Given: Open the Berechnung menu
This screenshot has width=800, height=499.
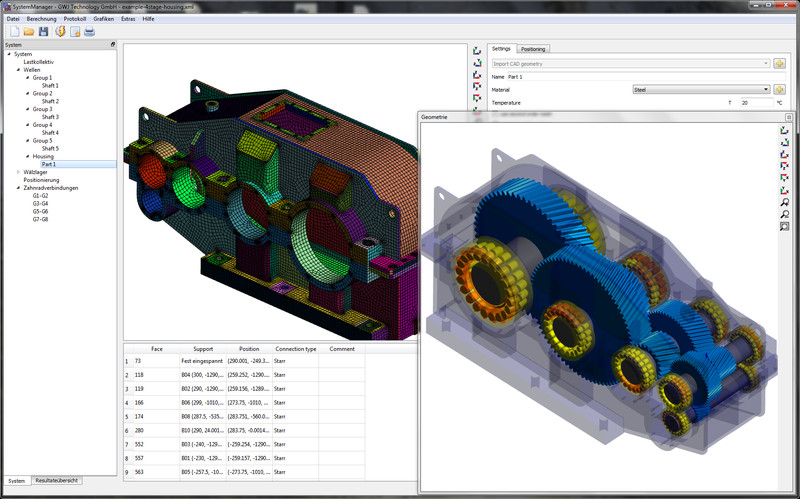Looking at the screenshot, I should click(41, 19).
